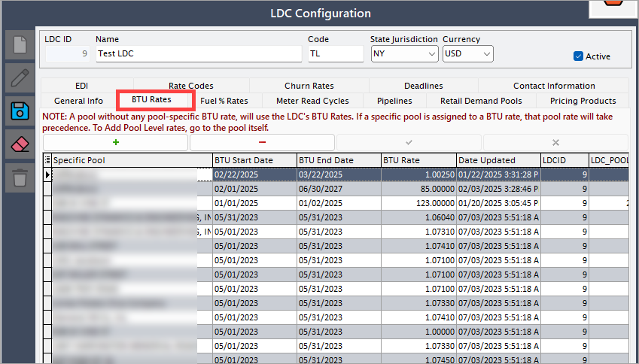This screenshot has height=364, width=639.
Task: Click the new document icon in sidebar
Action: (20, 45)
